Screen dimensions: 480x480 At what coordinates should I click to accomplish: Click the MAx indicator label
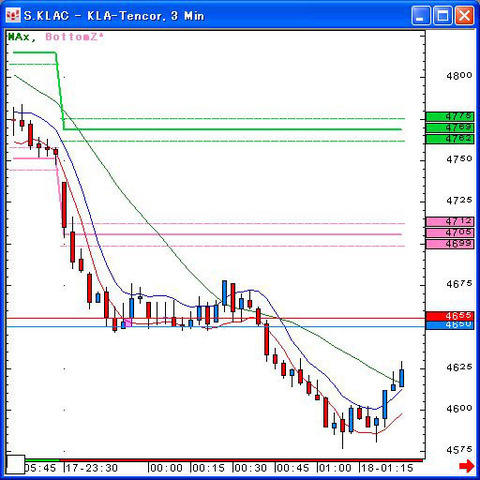click(x=21, y=37)
